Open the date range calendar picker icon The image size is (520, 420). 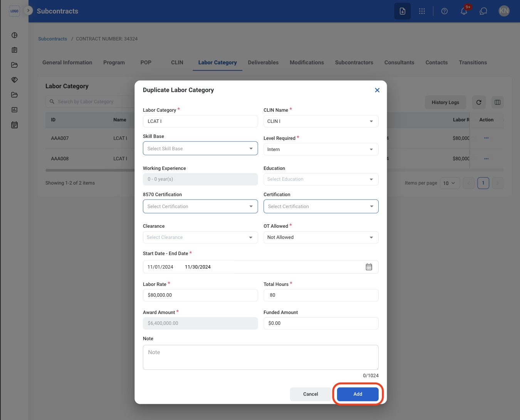[369, 267]
